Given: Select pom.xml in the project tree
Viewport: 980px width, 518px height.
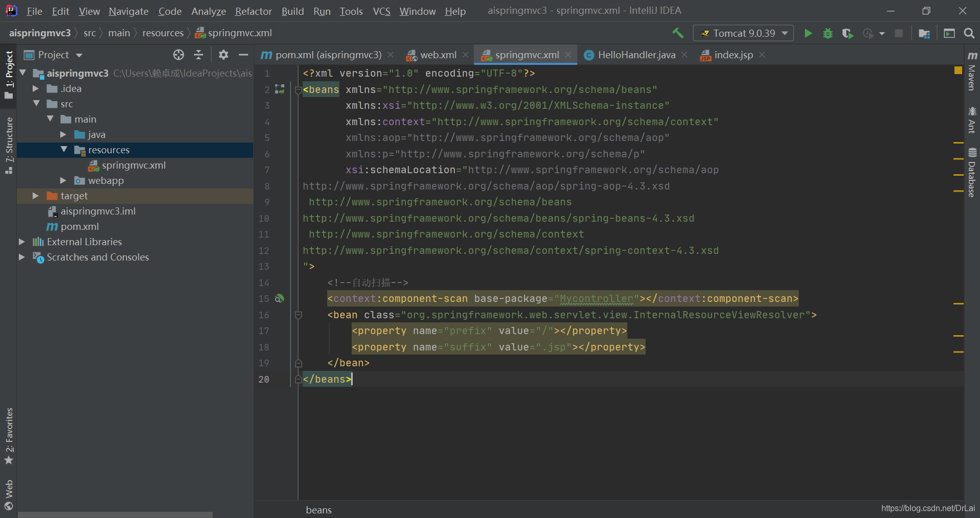Looking at the screenshot, I should coord(80,226).
